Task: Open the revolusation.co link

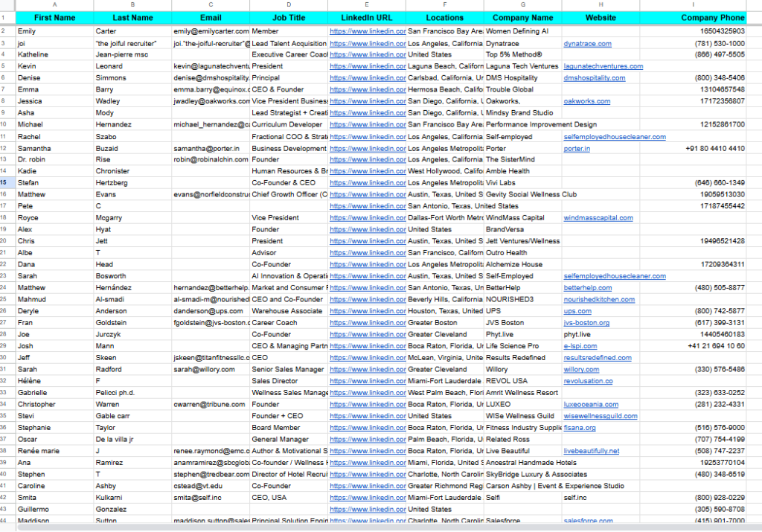Action: click(x=588, y=381)
